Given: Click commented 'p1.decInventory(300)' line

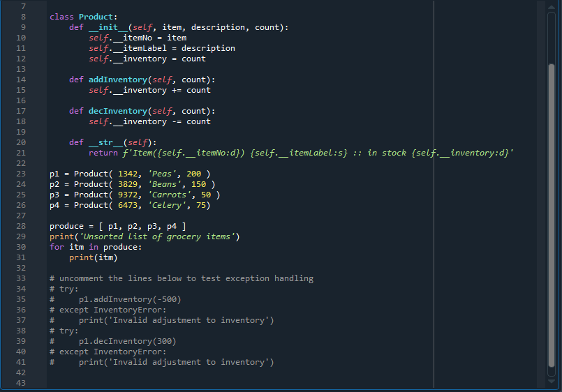Looking at the screenshot, I should point(113,341).
